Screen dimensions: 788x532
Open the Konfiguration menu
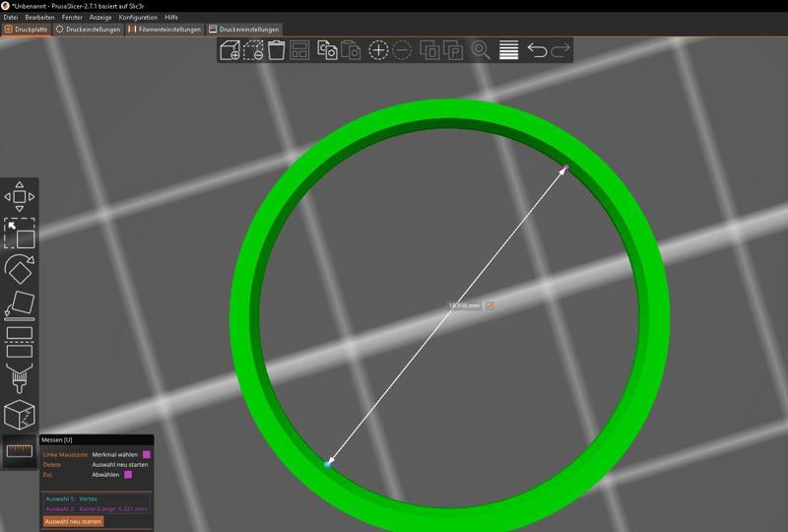[138, 17]
